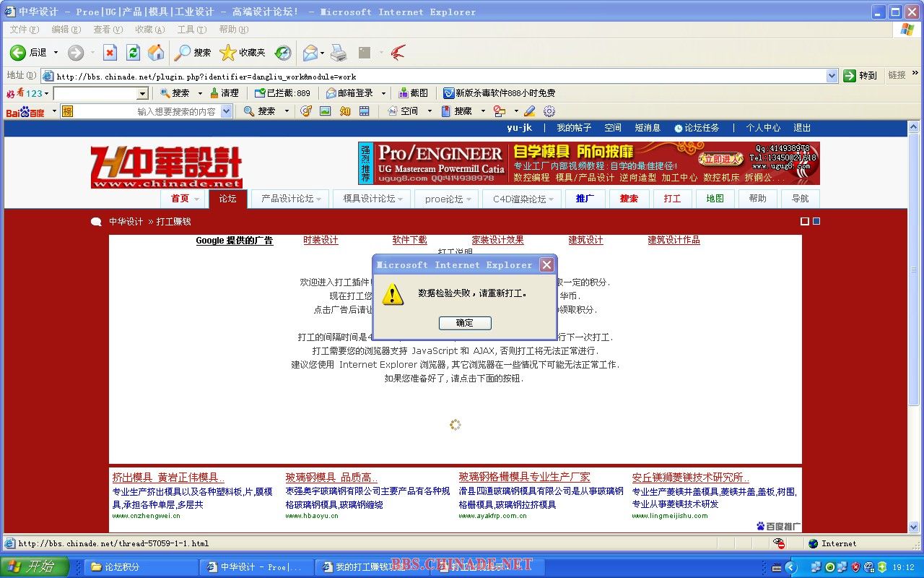Viewport: 924px width, 578px height.
Task: Click in the address URL field
Action: click(440, 76)
